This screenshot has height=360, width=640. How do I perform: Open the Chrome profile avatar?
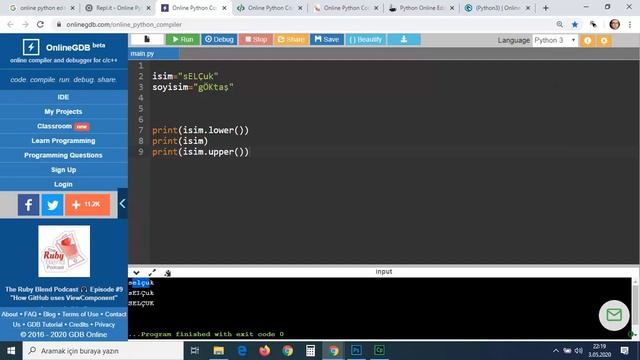coord(614,24)
